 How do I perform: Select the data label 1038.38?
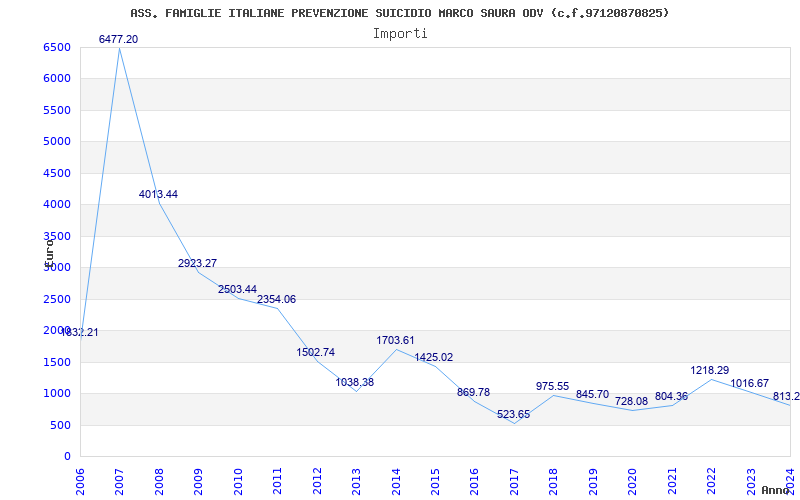point(355,382)
